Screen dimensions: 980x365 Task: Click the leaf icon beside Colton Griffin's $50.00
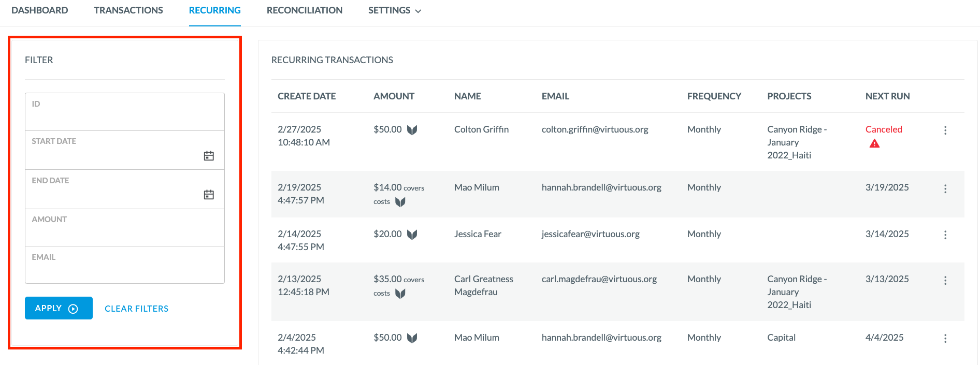tap(412, 130)
